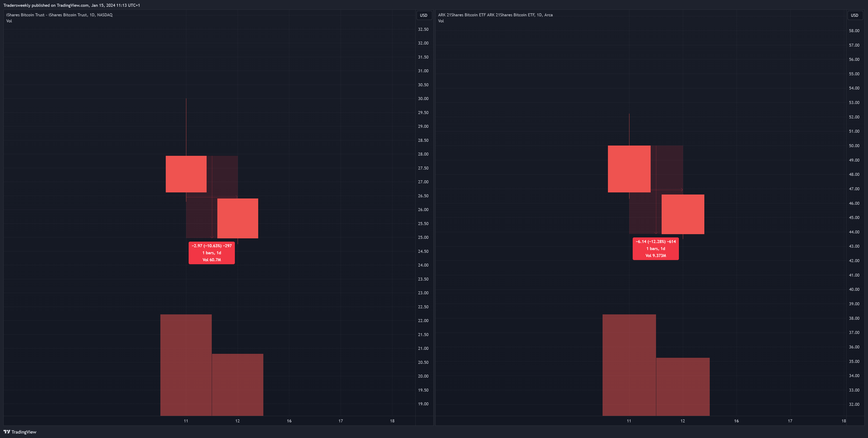Select the Vol indicator label on the iShares chart

(x=9, y=21)
